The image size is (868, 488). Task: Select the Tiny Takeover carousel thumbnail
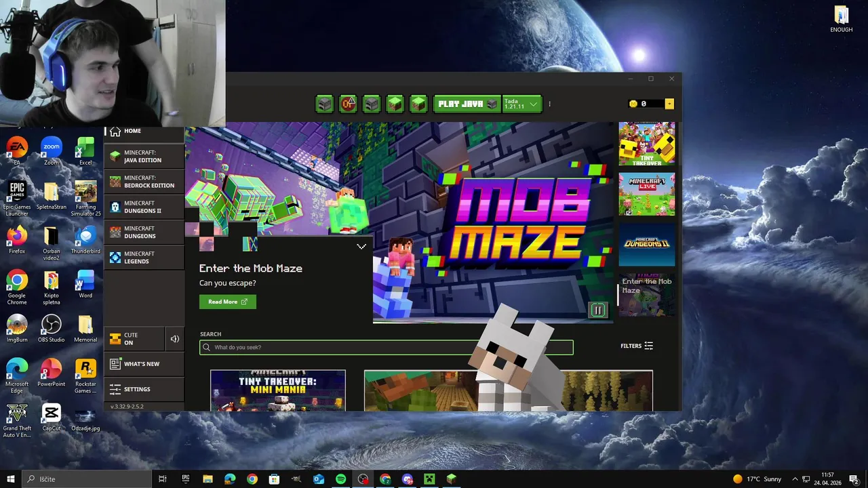tap(647, 144)
